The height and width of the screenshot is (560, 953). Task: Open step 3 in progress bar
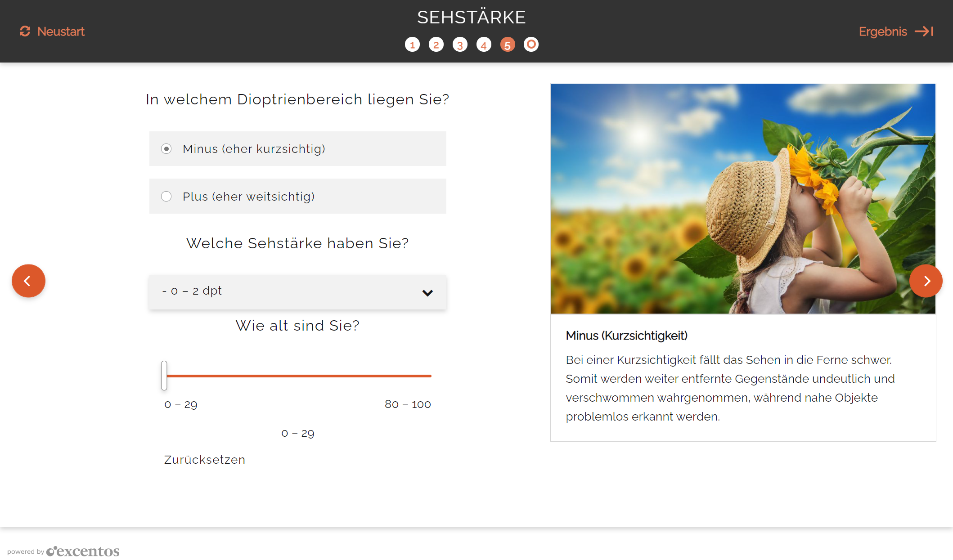click(x=460, y=45)
